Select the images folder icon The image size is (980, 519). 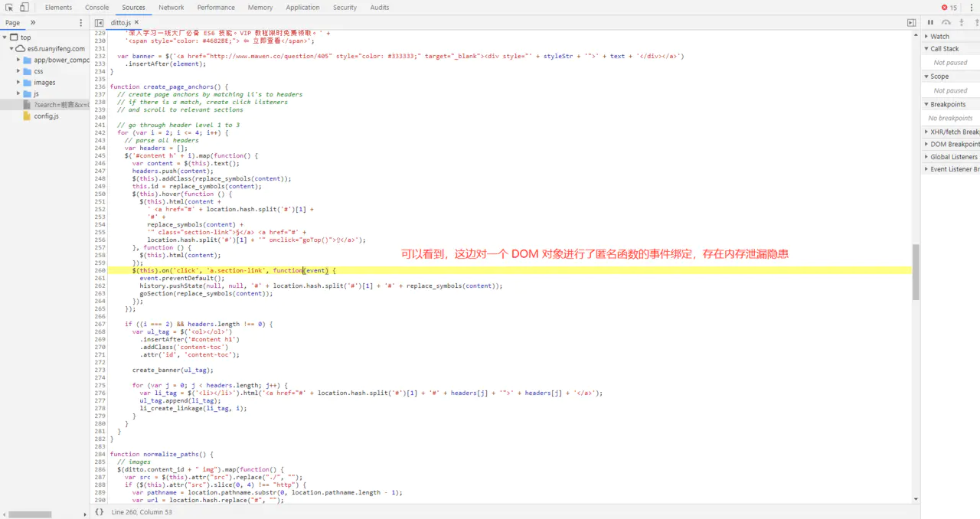pos(28,83)
